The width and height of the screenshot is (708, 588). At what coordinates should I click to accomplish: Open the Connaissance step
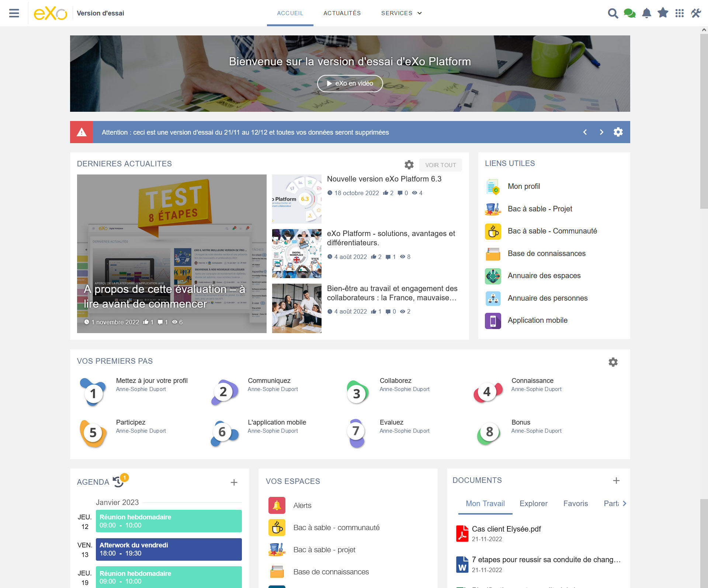532,381
